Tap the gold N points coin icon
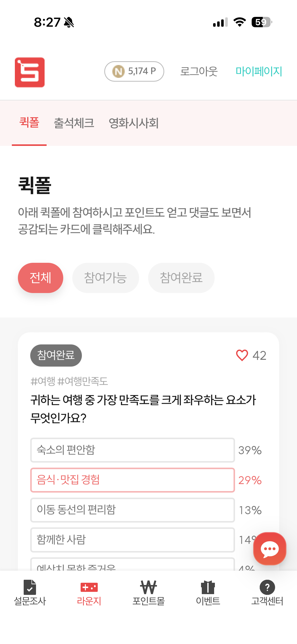 118,71
